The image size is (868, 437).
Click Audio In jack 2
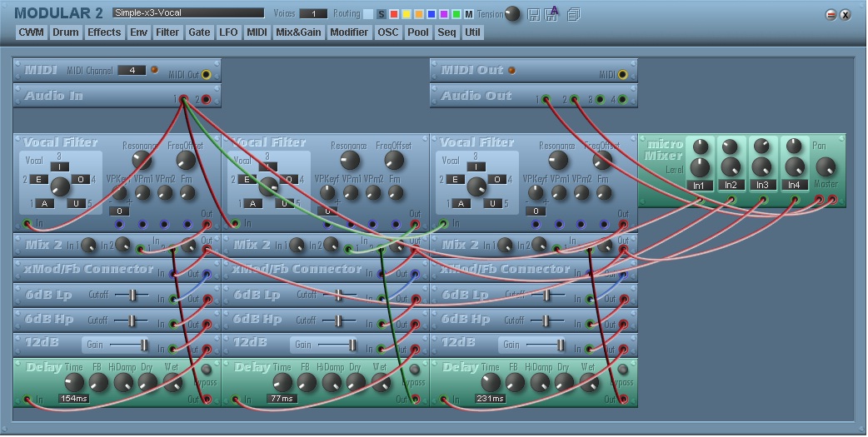click(206, 100)
